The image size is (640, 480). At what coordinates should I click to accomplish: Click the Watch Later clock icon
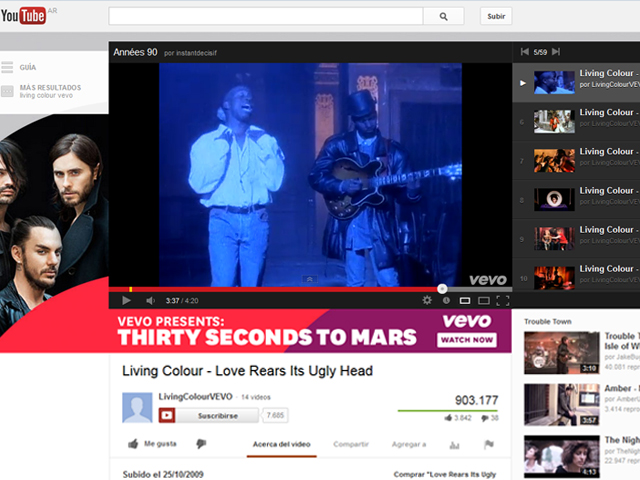coord(446,300)
